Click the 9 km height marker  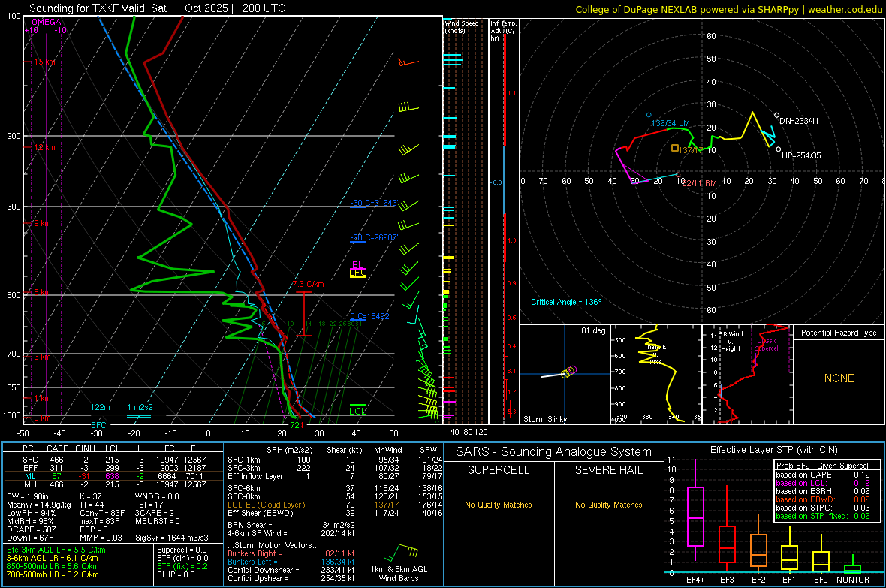tap(42, 223)
